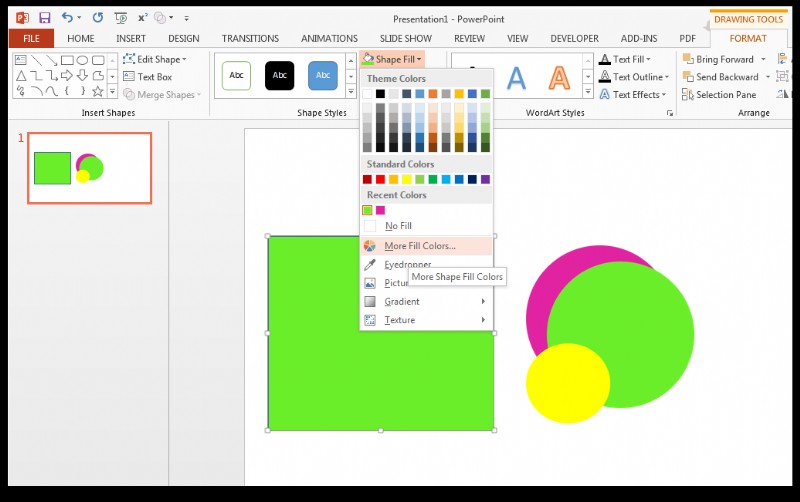The width and height of the screenshot is (800, 502).
Task: Click the Send Backward button
Action: coord(721,77)
